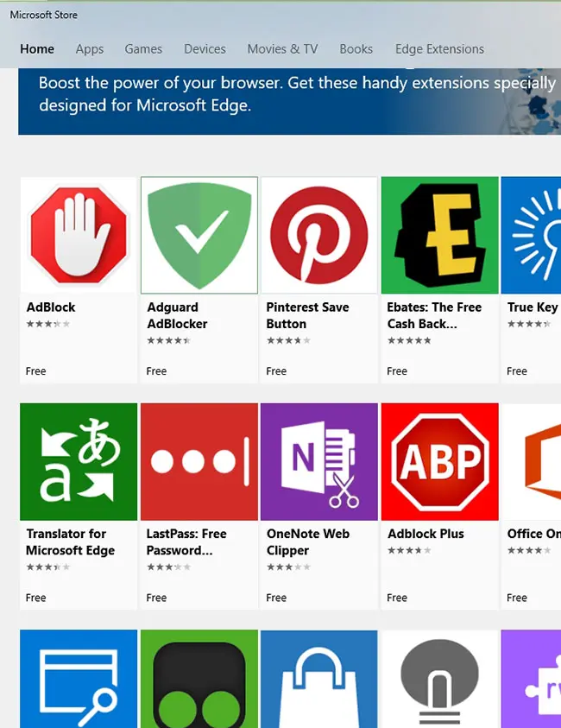The height and width of the screenshot is (728, 561).
Task: Click the Ebates yellow E icon
Action: (x=439, y=236)
